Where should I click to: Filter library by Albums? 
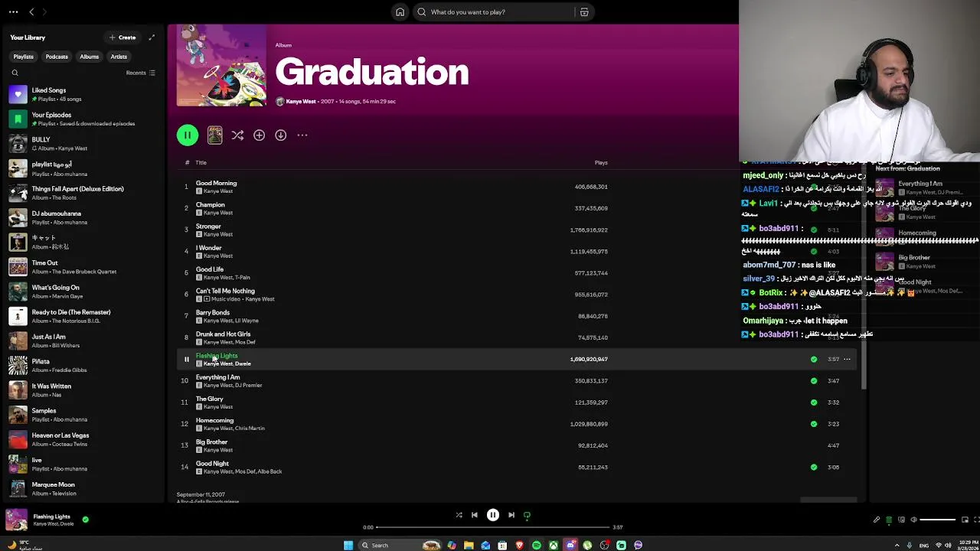[x=89, y=57]
